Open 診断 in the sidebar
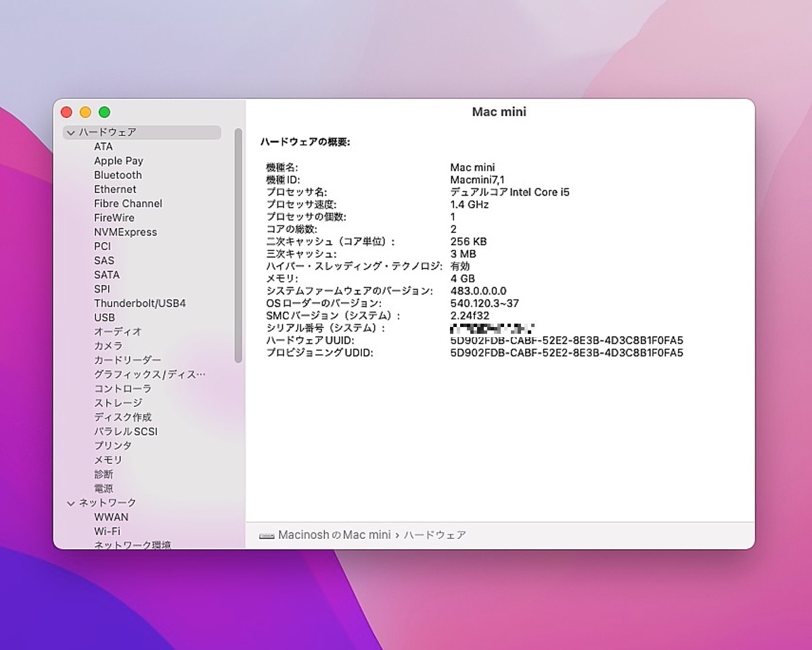This screenshot has height=650, width=812. coord(104,474)
